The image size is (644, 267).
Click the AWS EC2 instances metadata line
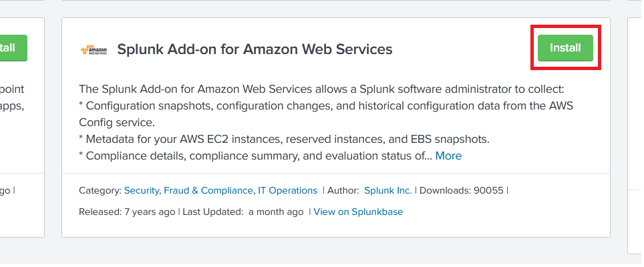[284, 139]
